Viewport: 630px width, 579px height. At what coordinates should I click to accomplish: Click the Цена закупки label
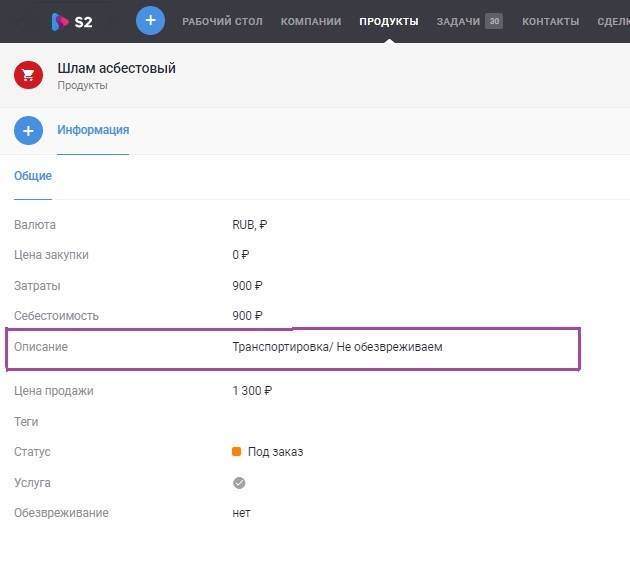(x=51, y=255)
